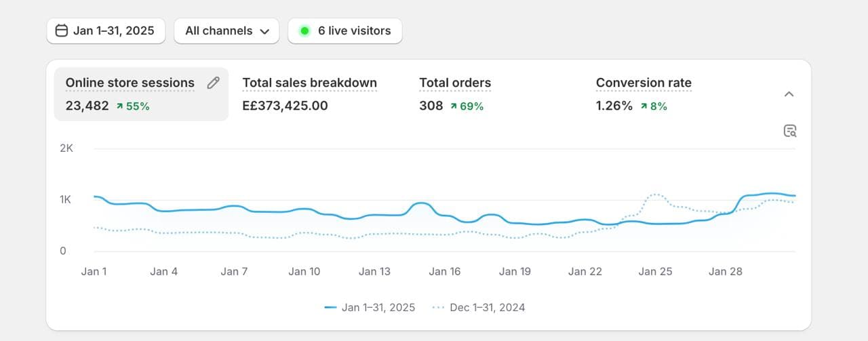Open the All channels dropdown
This screenshot has height=341, width=868.
[x=226, y=31]
